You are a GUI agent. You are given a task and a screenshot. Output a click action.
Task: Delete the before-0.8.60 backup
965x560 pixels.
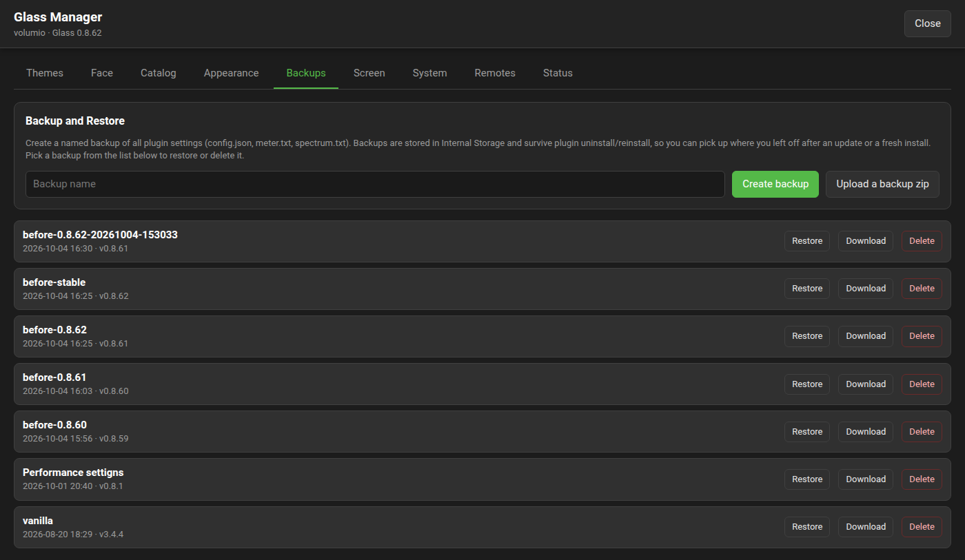[x=922, y=432]
